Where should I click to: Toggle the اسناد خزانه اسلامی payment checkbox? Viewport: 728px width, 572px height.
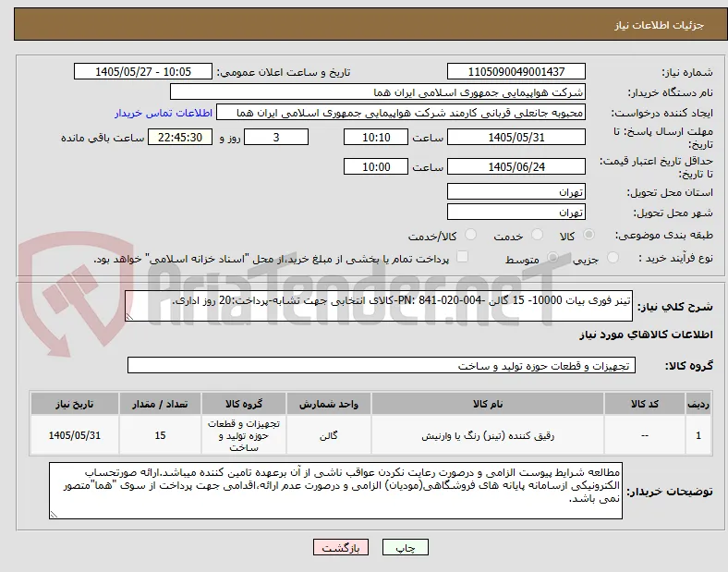[x=463, y=257]
